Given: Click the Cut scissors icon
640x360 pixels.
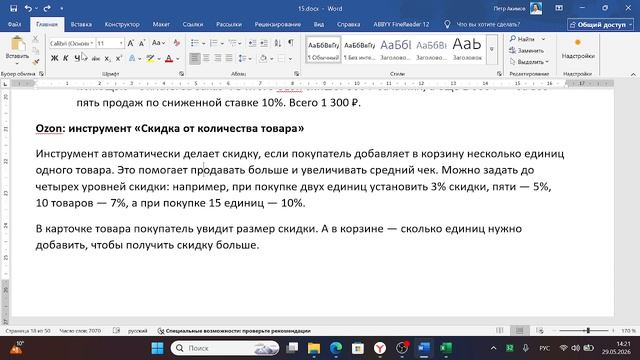Looking at the screenshot, I should pyautogui.click(x=36, y=39).
